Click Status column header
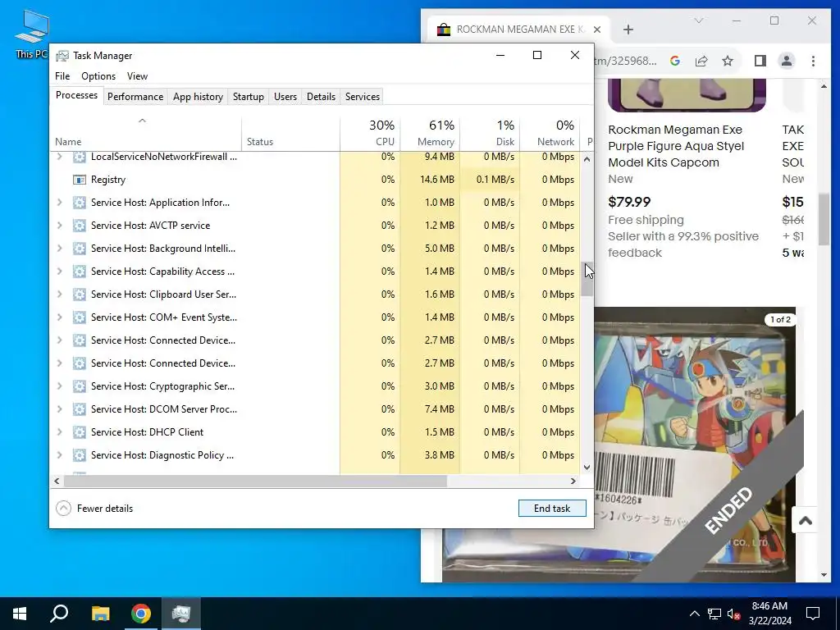Screen dimensions: 840x630 291,133
